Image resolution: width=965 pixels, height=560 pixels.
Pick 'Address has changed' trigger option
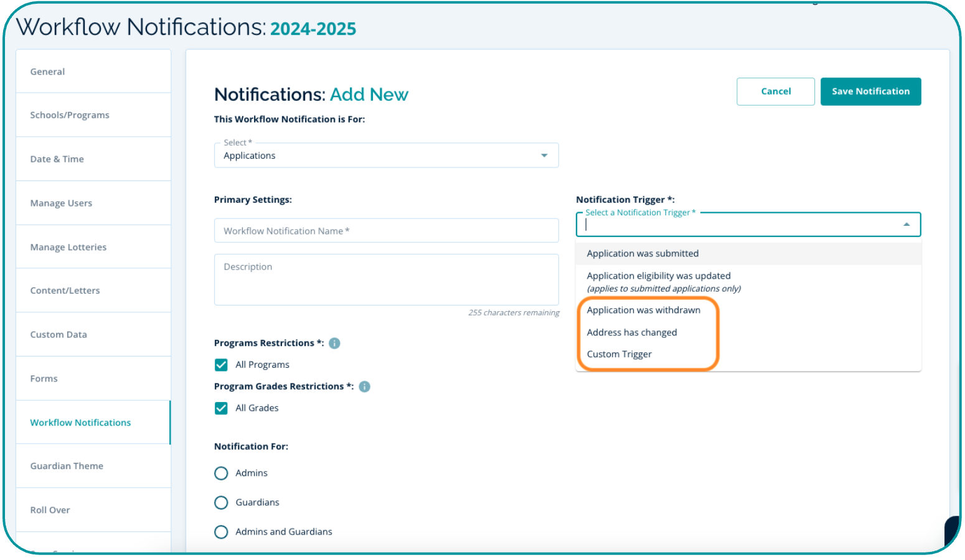click(x=631, y=333)
